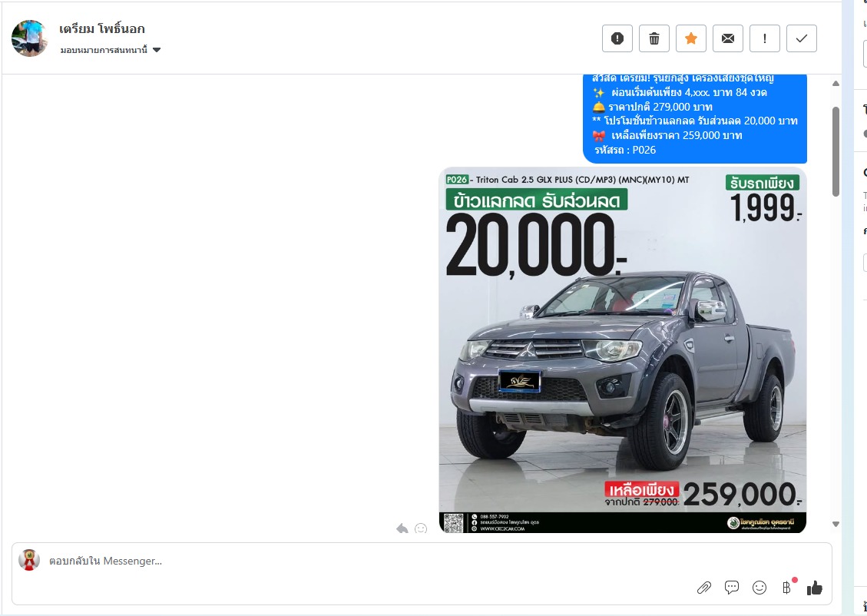This screenshot has height=616, width=867.
Task: Mark conversation done with checkmark icon
Action: pos(802,38)
